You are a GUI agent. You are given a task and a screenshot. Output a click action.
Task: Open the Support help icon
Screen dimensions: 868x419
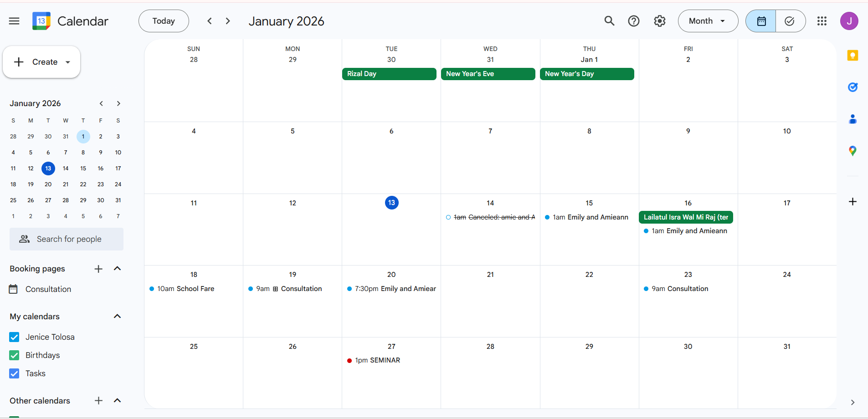click(634, 21)
